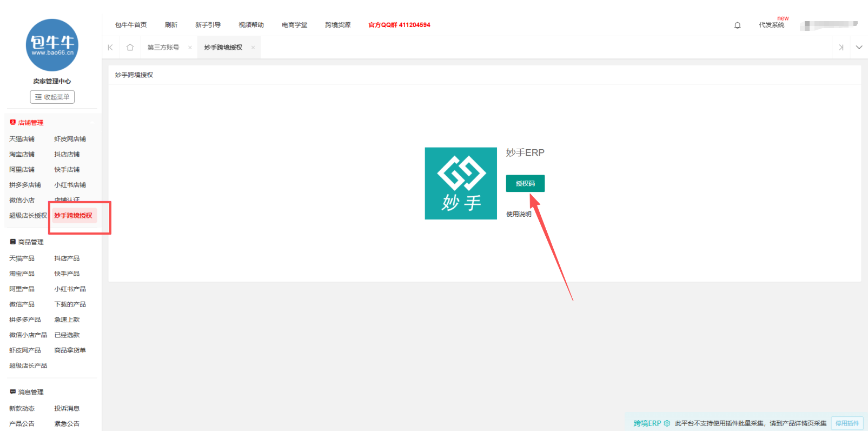Go to 淘宝产品 in the sidebar

[22, 274]
